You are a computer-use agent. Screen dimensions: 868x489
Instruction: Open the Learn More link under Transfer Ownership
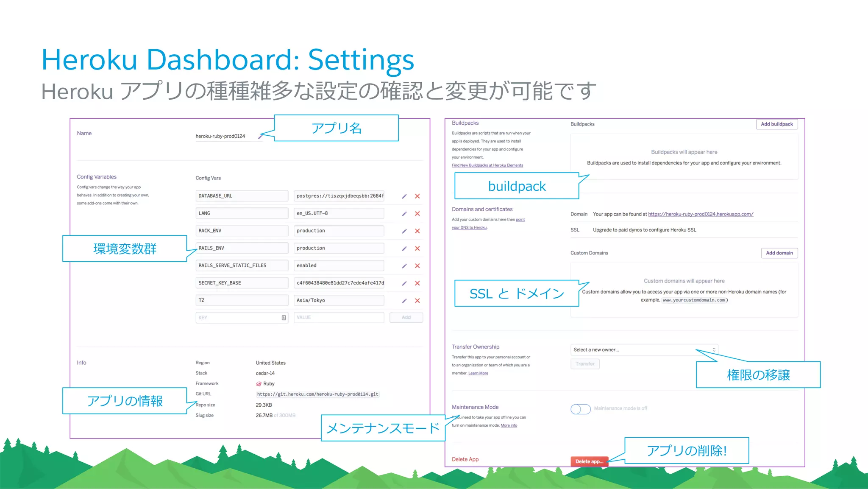pyautogui.click(x=478, y=373)
